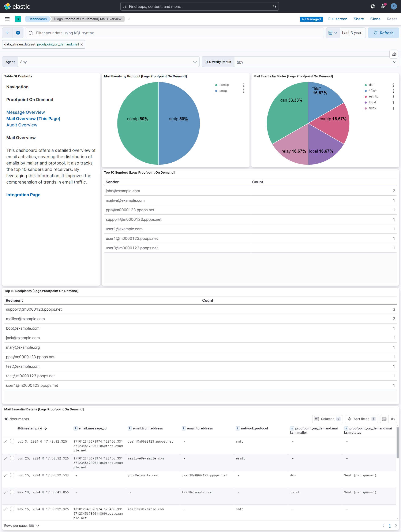Clear all control selections eraser icon

click(394, 54)
